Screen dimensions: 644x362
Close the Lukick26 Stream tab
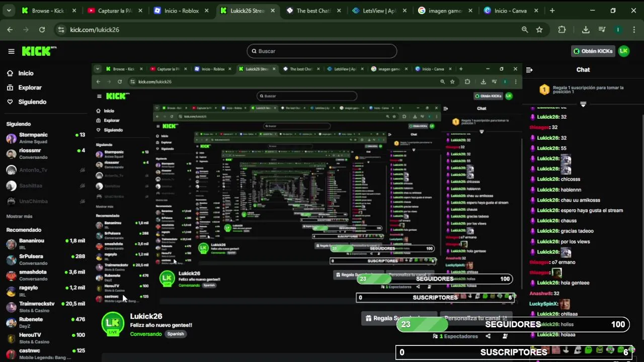click(x=272, y=11)
